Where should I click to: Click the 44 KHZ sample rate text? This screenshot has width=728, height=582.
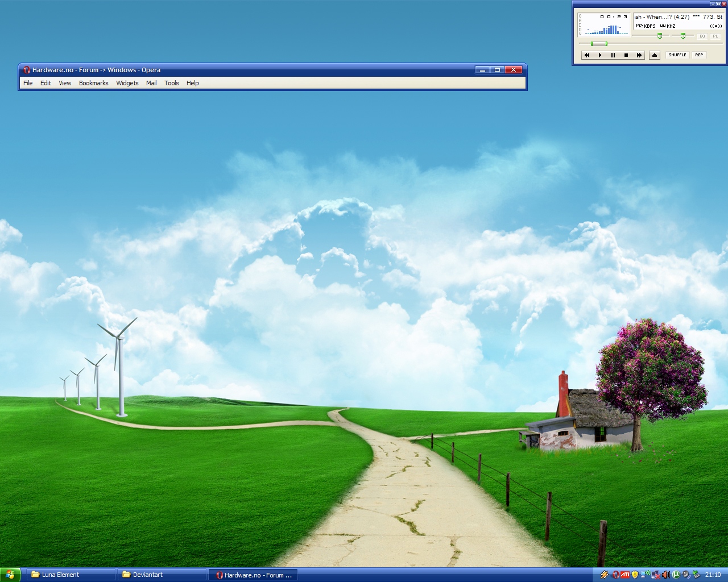pyautogui.click(x=668, y=26)
